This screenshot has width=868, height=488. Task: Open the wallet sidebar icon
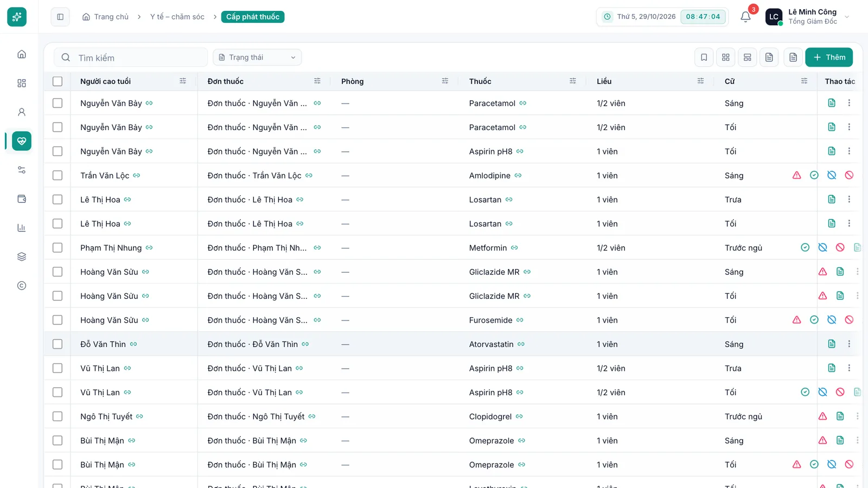[22, 199]
